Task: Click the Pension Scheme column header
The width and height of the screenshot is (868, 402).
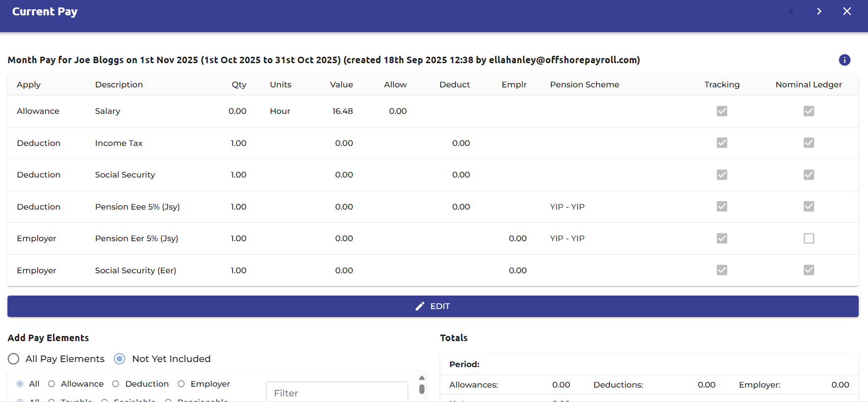Action: pyautogui.click(x=584, y=85)
